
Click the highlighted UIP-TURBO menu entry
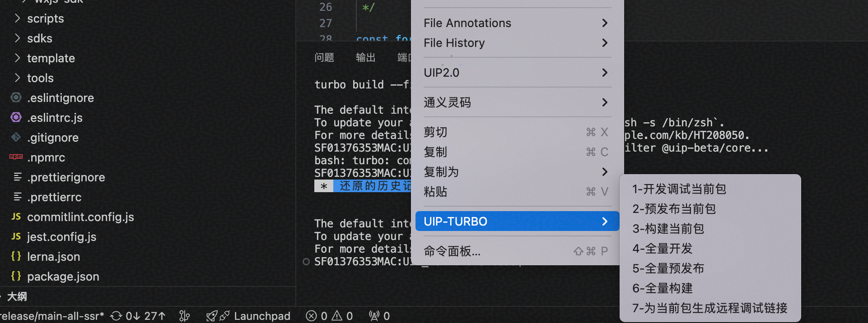pyautogui.click(x=517, y=221)
